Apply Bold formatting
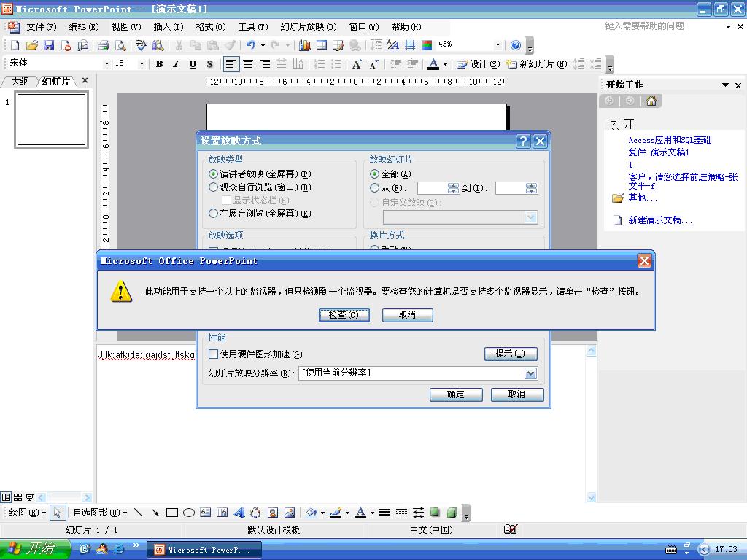 click(x=159, y=64)
